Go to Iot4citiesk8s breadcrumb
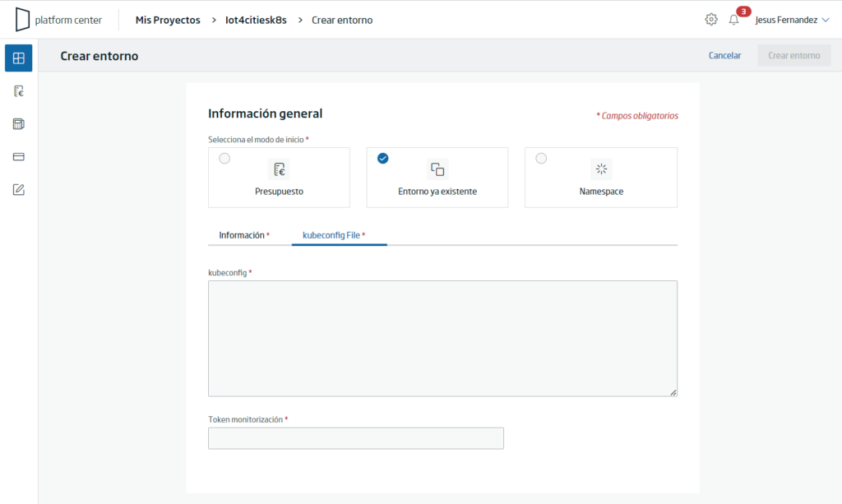Screen dimensions: 842x504 click(257, 20)
